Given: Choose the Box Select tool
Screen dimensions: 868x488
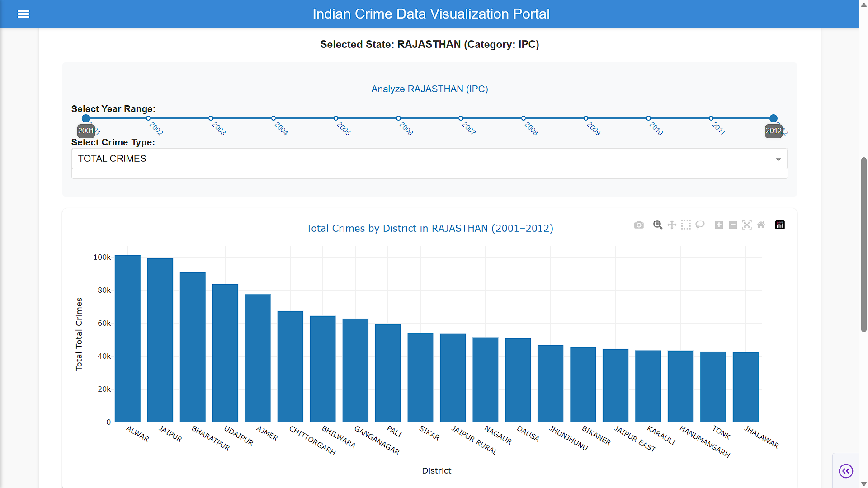Looking at the screenshot, I should [x=686, y=225].
